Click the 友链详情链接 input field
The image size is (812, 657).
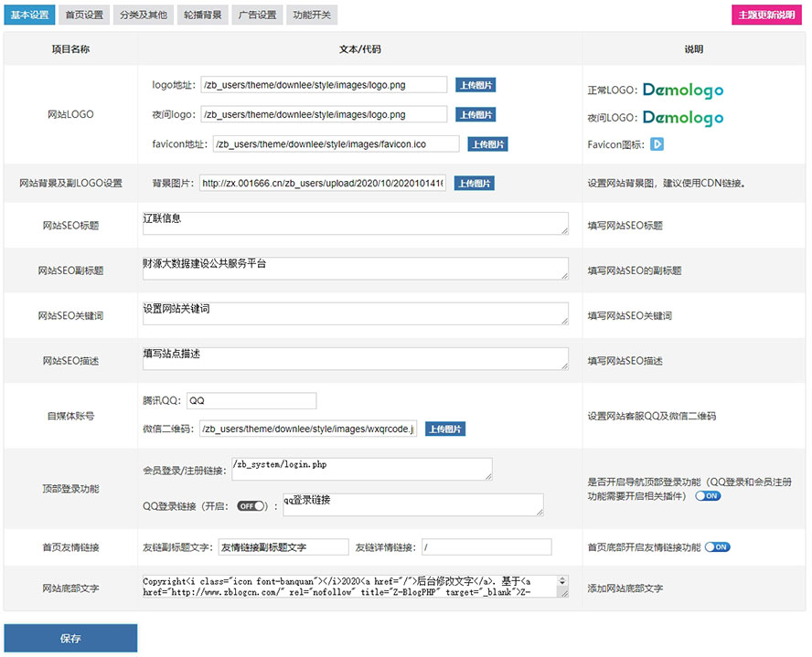click(x=486, y=547)
